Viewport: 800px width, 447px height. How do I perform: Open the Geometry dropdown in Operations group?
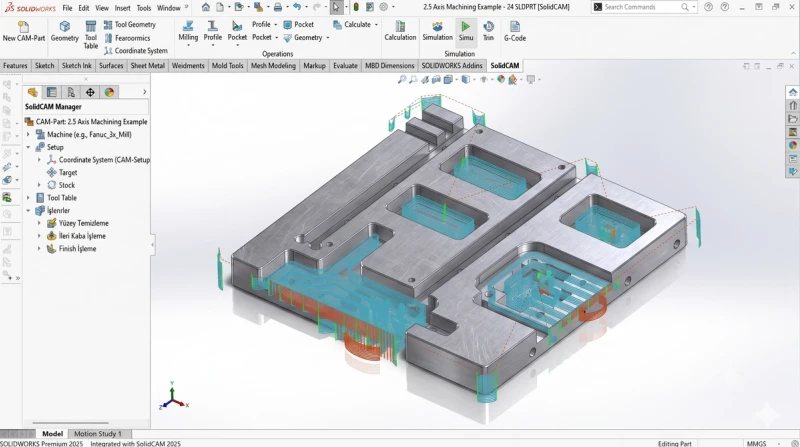coord(328,37)
